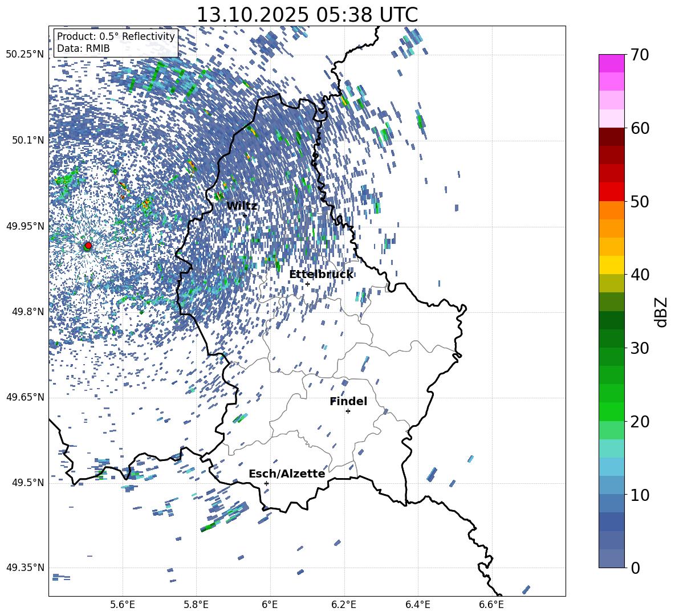This screenshot has height=616, width=675.
Task: Click the Wiltz city label
Action: (242, 206)
